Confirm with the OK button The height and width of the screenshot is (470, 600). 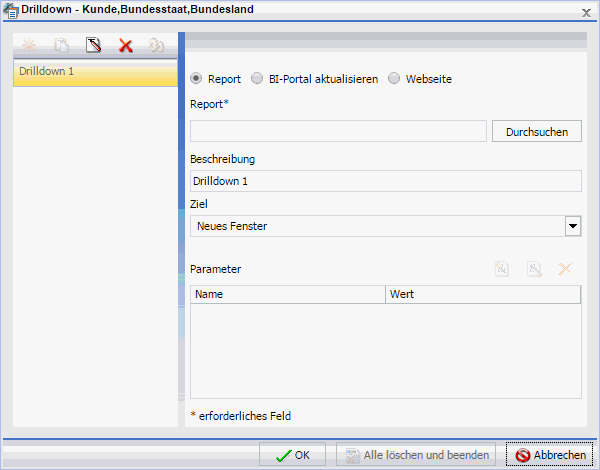point(292,455)
